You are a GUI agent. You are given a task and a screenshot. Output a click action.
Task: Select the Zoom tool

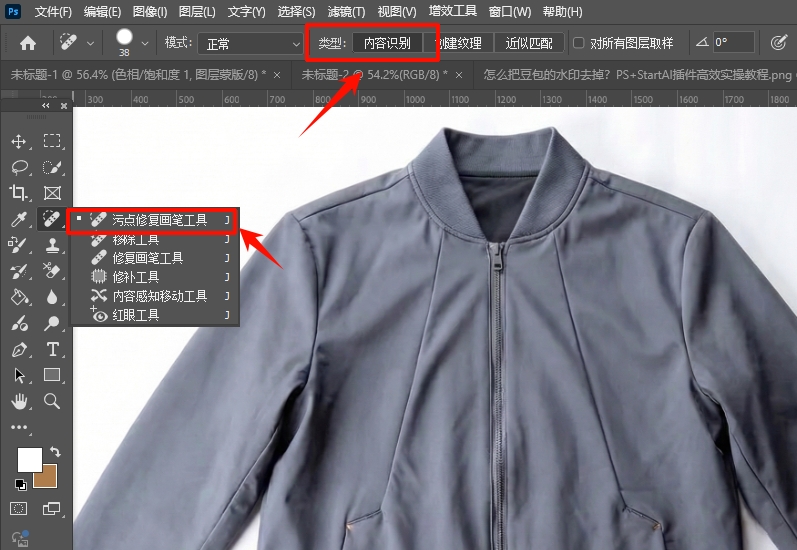click(51, 401)
